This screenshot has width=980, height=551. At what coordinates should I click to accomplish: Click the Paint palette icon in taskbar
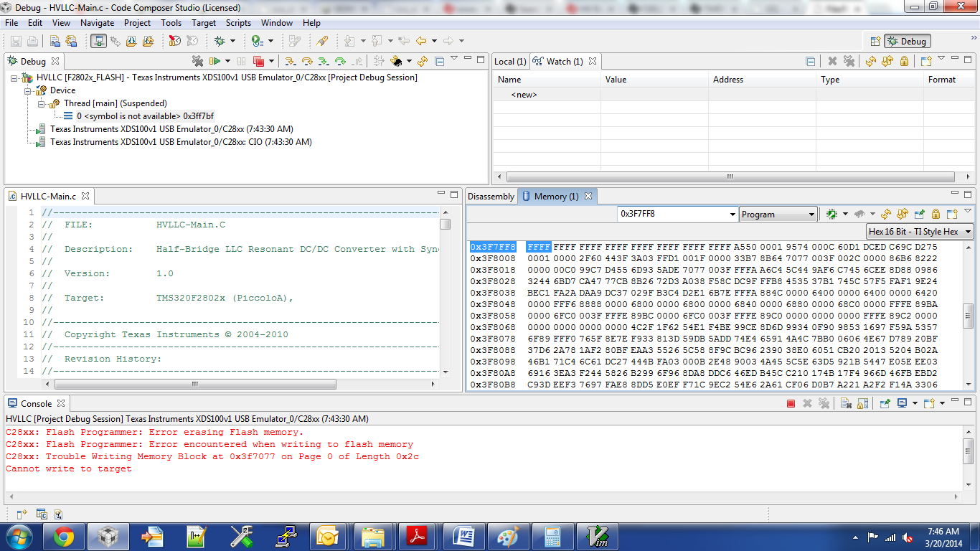[x=509, y=537]
